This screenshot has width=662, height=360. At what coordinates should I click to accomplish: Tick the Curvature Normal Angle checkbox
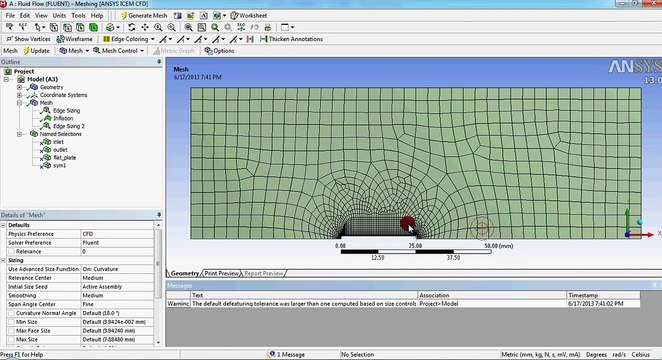(x=11, y=313)
